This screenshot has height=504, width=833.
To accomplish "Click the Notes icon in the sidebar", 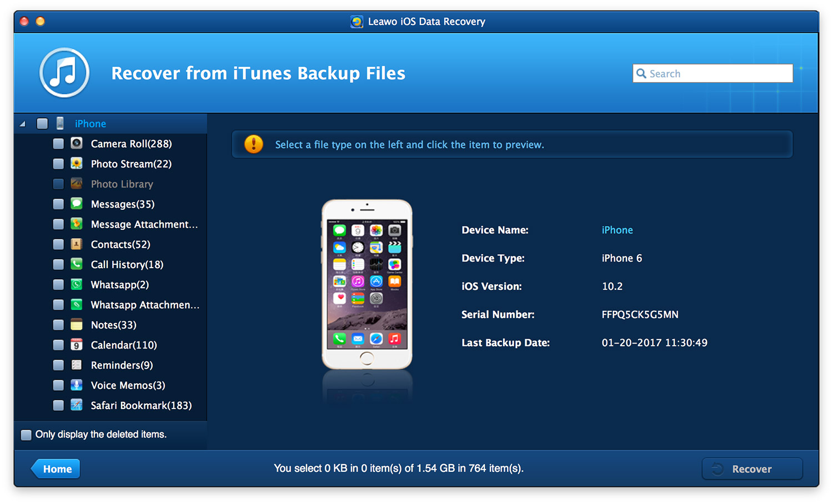I will 77,324.
